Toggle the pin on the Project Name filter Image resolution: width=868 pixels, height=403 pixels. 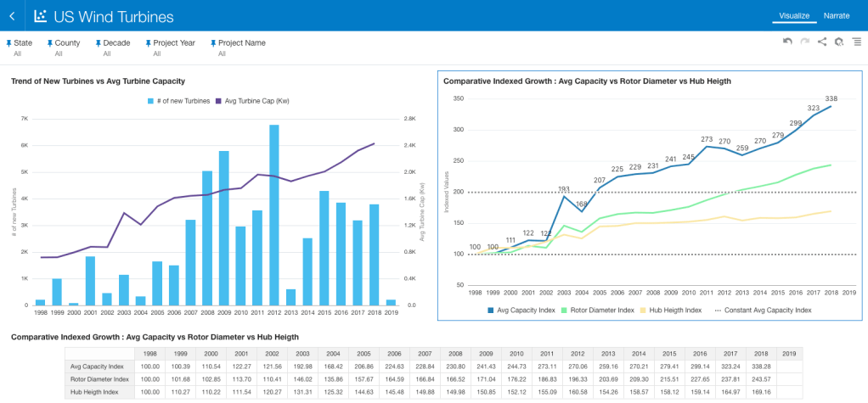[213, 42]
